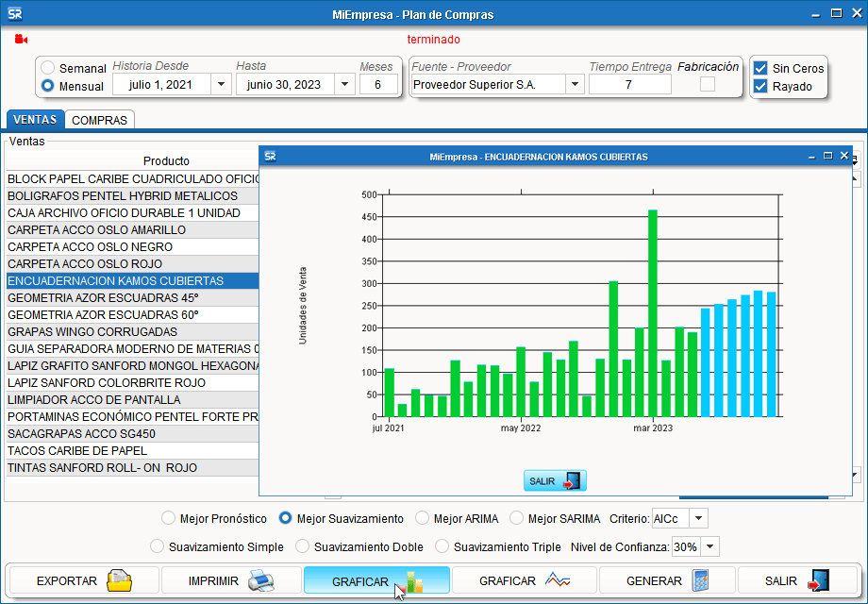This screenshot has width=868, height=604.
Task: Open Criterio AICc dropdown
Action: [x=698, y=519]
